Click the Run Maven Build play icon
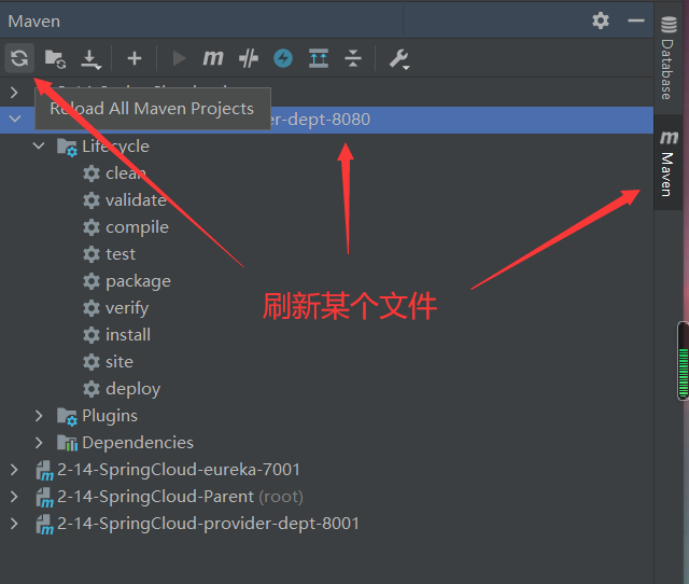The width and height of the screenshot is (689, 584). click(x=179, y=58)
